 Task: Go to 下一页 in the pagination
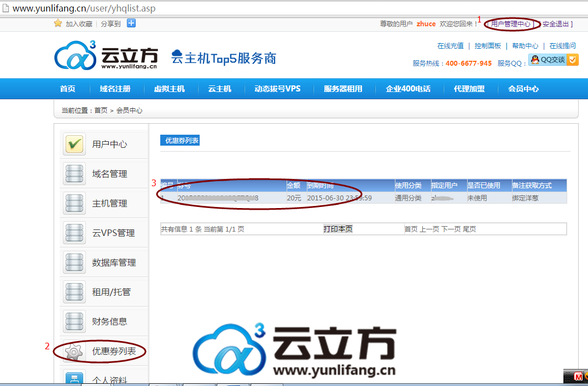(x=451, y=229)
